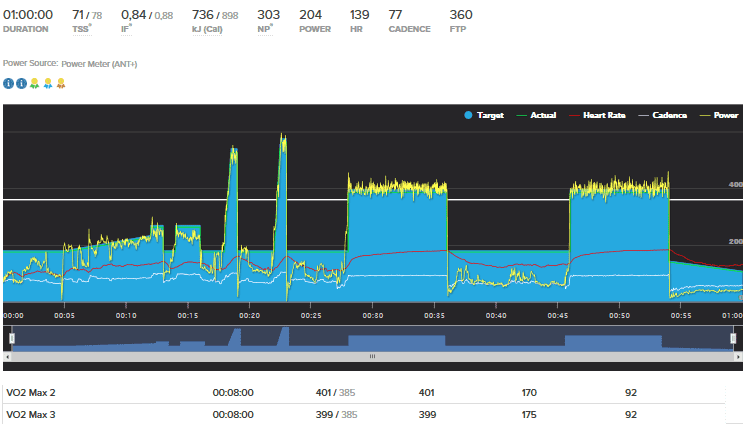Toggle the Cadence line in legend
This screenshot has width=751, height=424.
[663, 116]
